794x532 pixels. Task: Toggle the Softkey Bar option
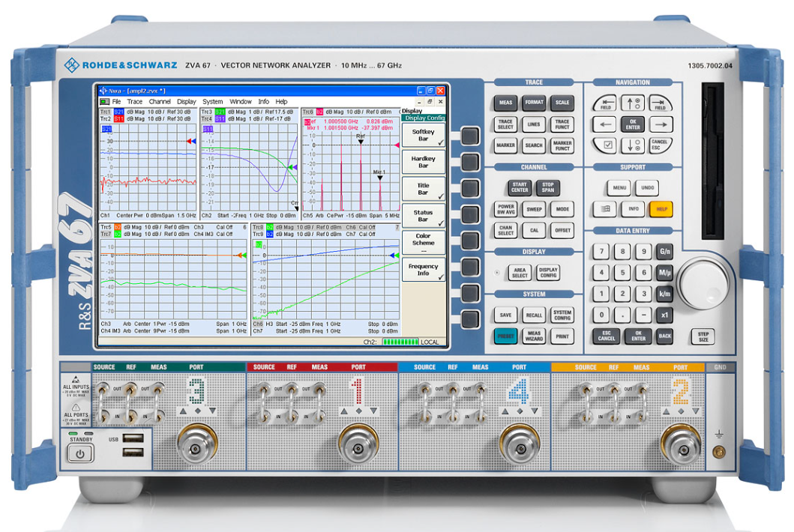(x=423, y=135)
